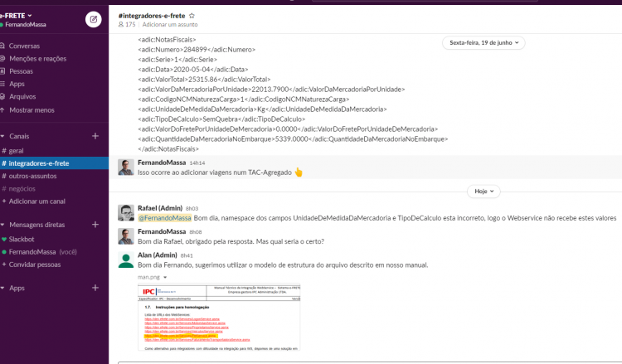Click the 8h03 message timestamp

192,209
